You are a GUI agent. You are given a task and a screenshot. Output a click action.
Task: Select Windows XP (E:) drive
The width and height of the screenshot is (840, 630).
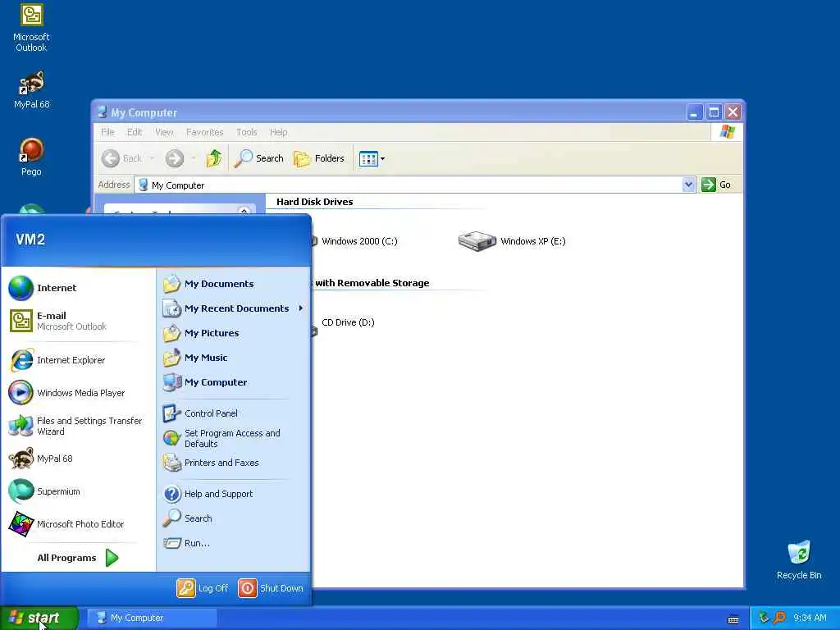point(512,241)
